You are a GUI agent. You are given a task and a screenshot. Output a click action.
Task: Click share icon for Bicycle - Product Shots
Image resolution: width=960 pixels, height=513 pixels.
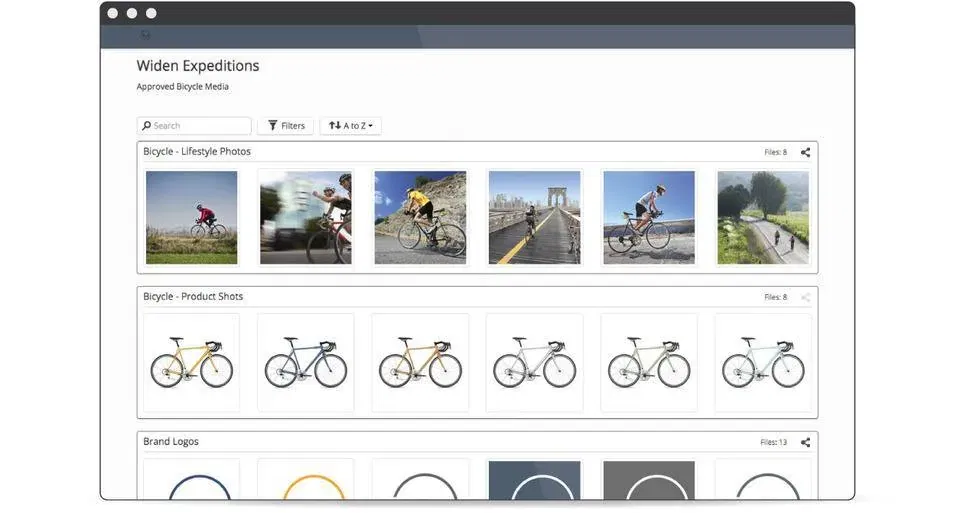coord(805,297)
